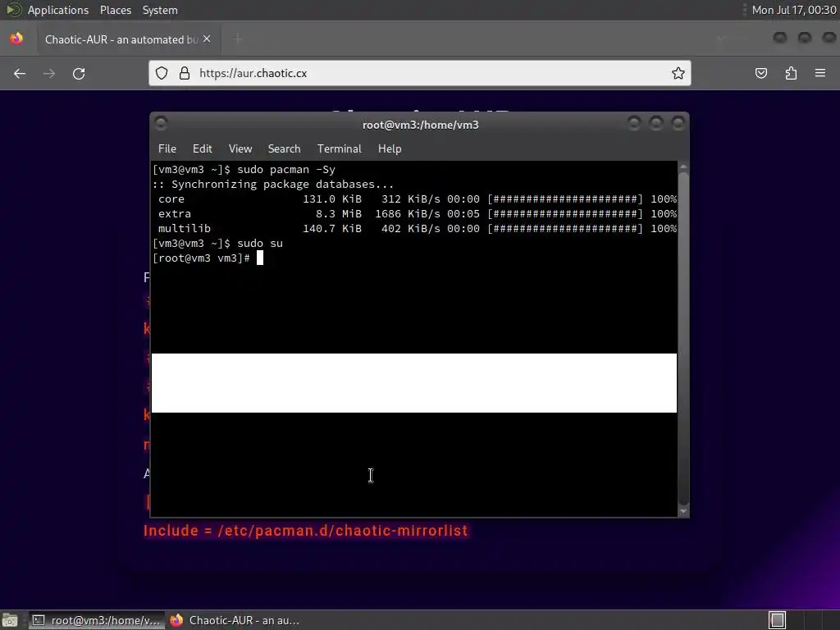Screen dimensions: 840x630
Task: Bookmark this page with the star
Action: coord(678,73)
